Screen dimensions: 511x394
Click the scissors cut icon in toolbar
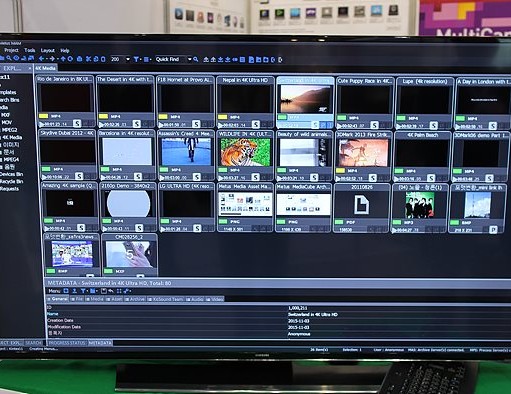pos(88,59)
